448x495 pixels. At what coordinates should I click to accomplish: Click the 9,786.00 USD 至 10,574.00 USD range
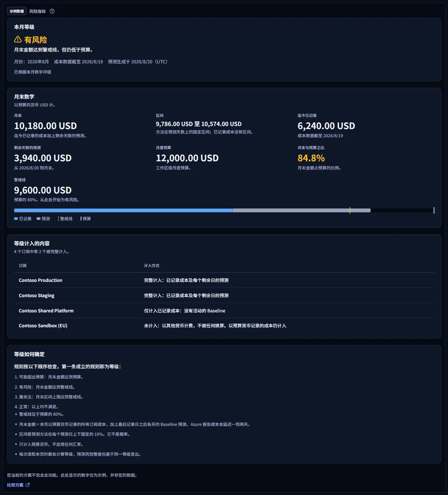click(x=199, y=124)
